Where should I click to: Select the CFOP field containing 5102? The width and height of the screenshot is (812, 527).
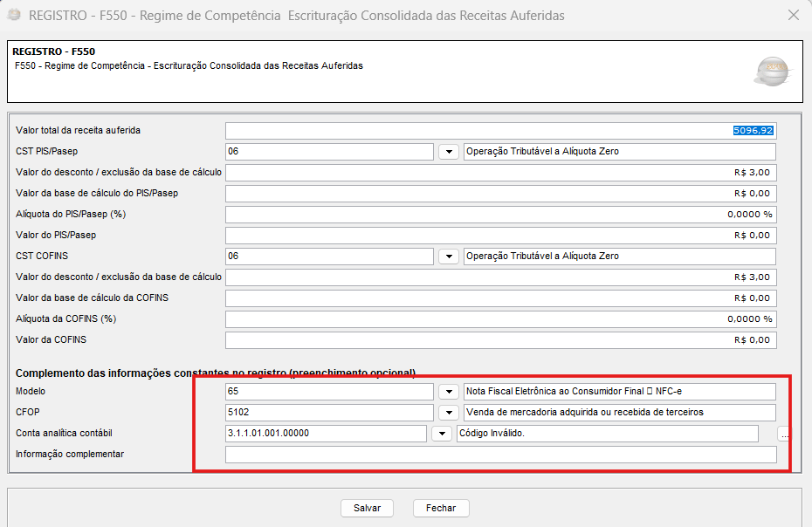coord(329,413)
